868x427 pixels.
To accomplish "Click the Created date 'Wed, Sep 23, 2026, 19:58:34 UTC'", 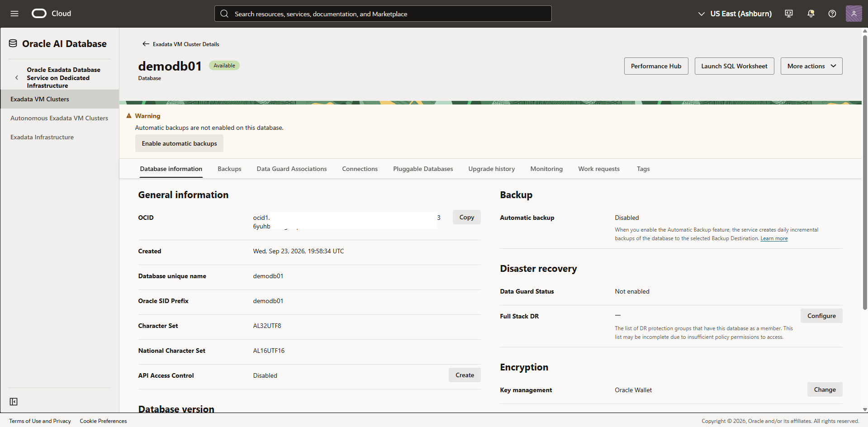I will coord(299,251).
